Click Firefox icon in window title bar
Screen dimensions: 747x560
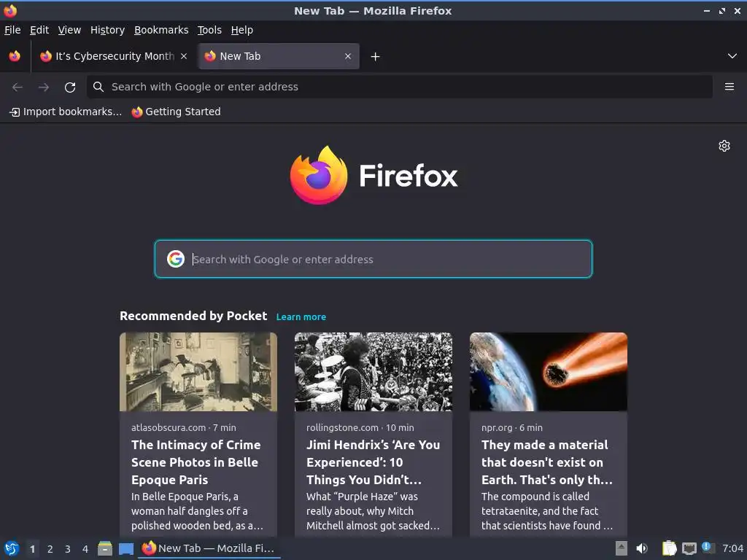tap(10, 10)
